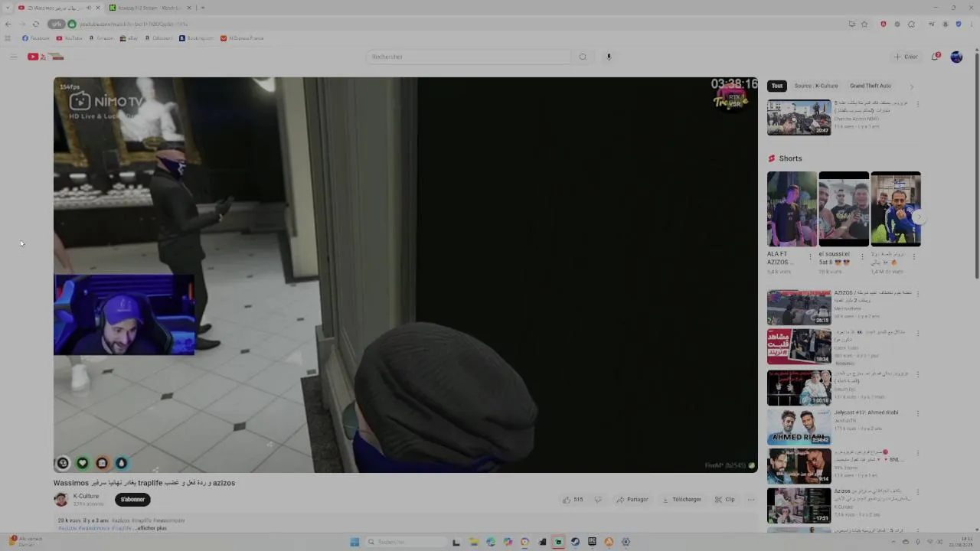The height and width of the screenshot is (551, 980).
Task: Open the Facebook bookmark
Action: click(36, 38)
